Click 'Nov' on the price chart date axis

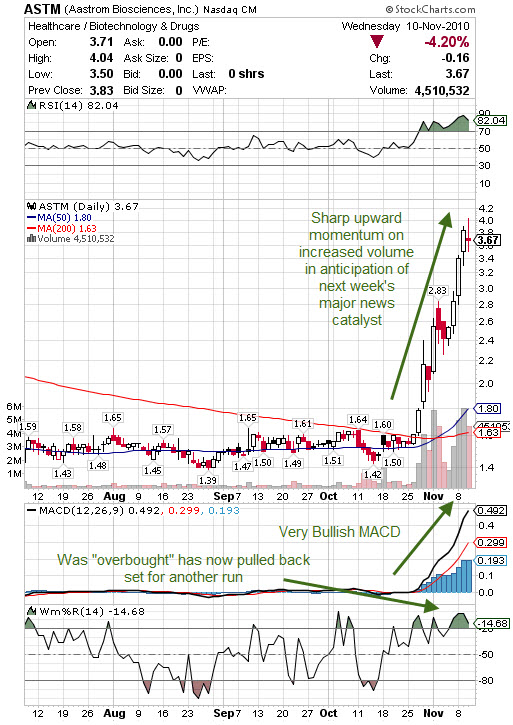click(433, 497)
